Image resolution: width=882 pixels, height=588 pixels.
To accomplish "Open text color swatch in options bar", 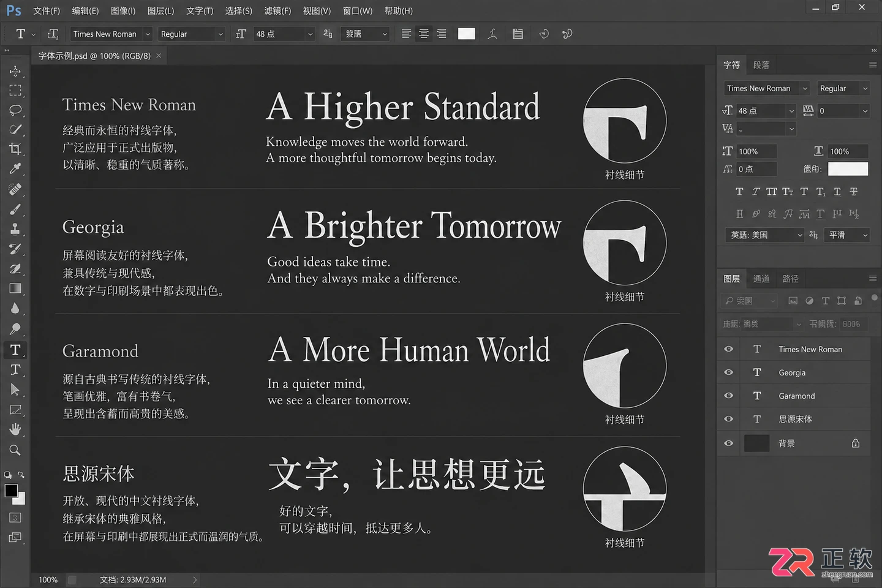I will (467, 34).
